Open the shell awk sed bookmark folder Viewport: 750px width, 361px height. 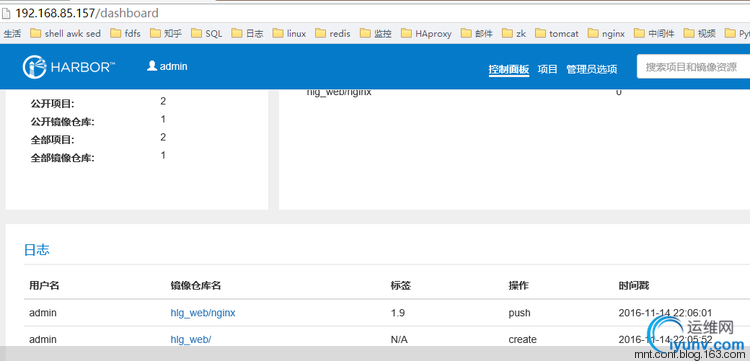[66, 33]
